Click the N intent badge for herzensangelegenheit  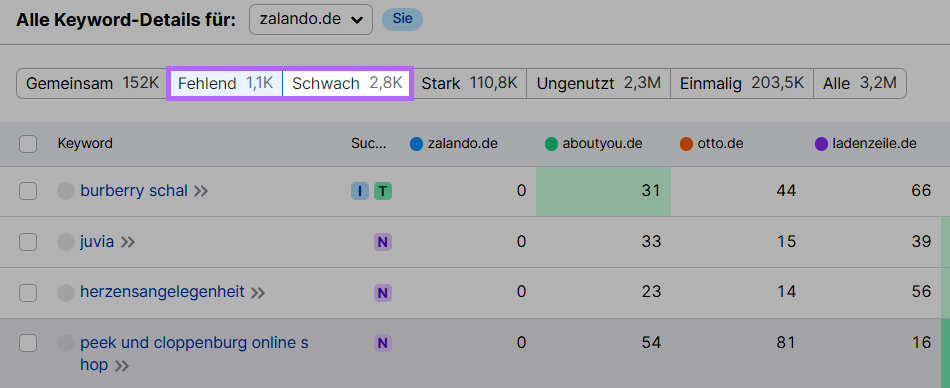click(383, 293)
